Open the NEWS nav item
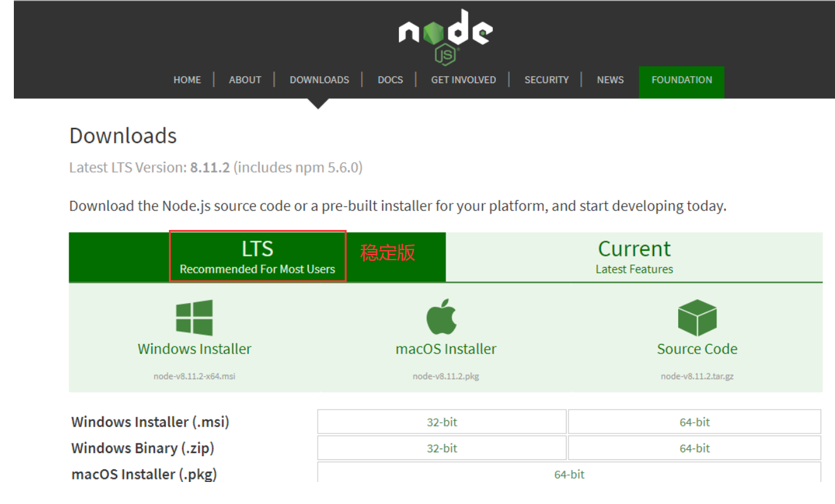Screen dimensions: 835x504 pyautogui.click(x=610, y=80)
